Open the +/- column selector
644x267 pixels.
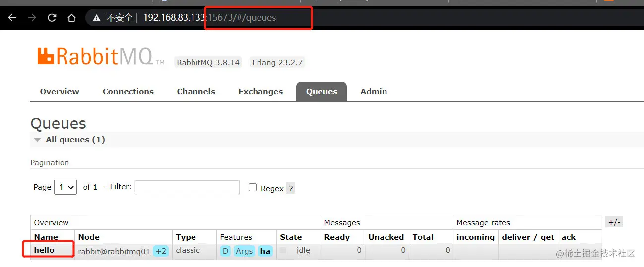(x=614, y=222)
